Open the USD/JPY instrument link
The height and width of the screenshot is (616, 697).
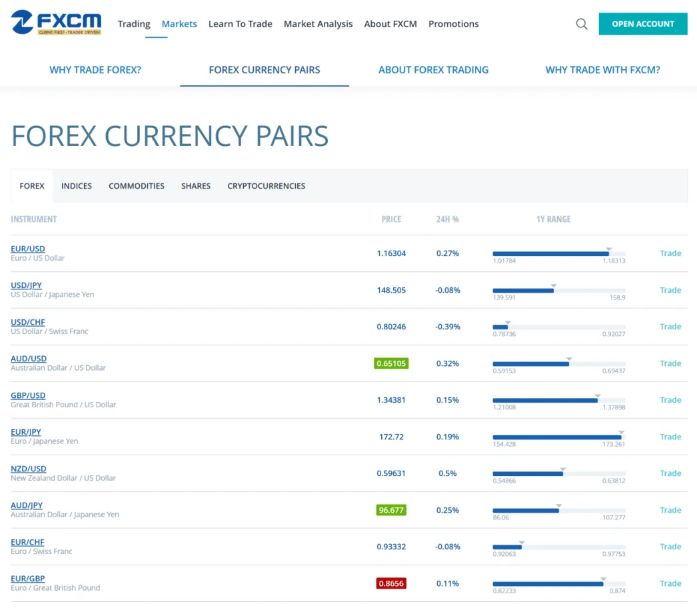coord(26,285)
